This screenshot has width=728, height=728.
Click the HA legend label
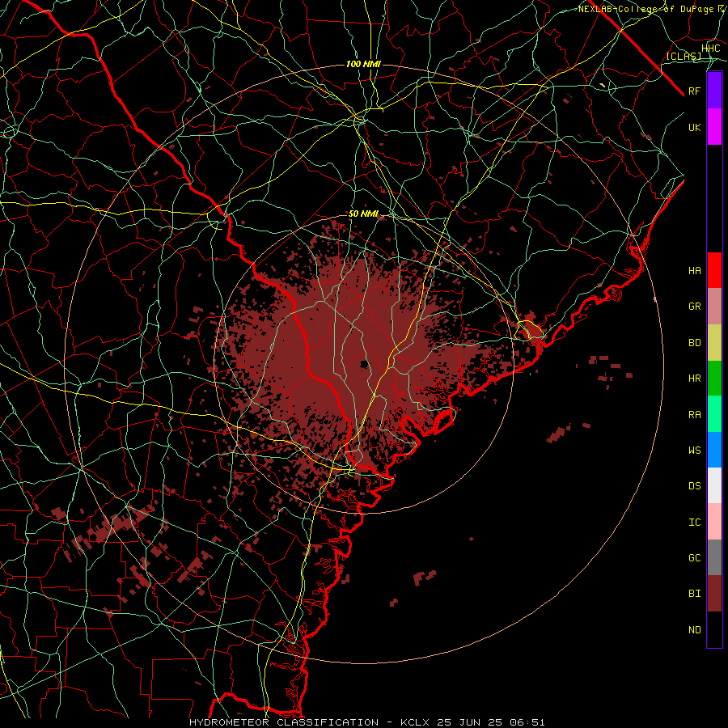pyautogui.click(x=695, y=271)
